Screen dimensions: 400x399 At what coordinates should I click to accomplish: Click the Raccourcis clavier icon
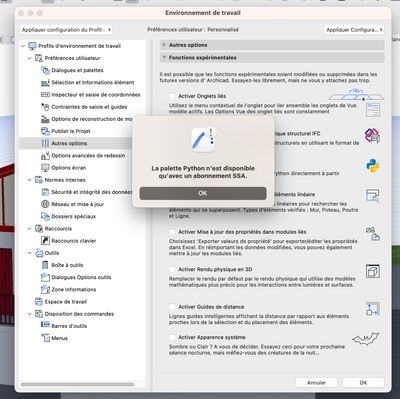click(x=45, y=241)
